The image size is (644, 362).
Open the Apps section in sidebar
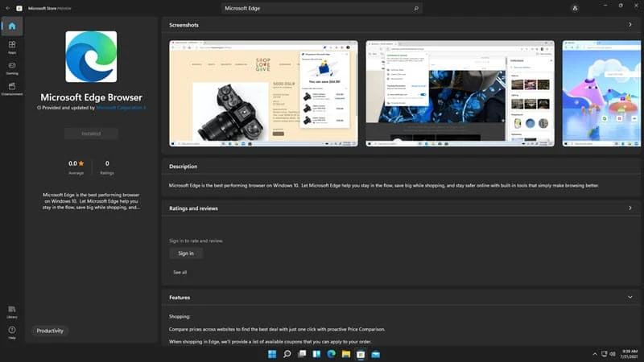click(12, 47)
